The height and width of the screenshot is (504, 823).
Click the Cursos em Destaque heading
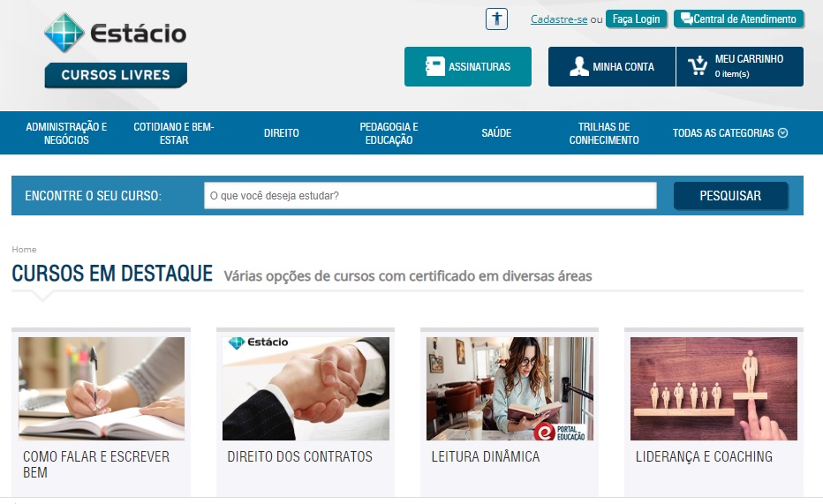click(112, 274)
